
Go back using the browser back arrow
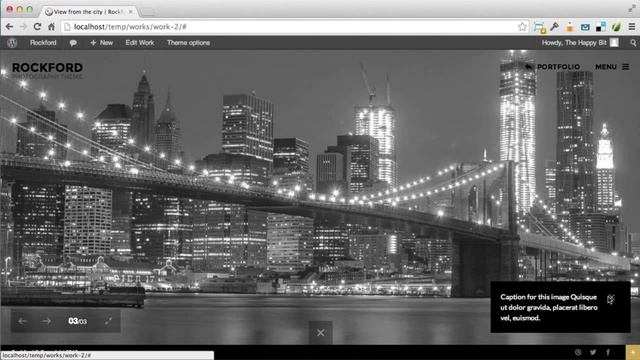tap(9, 27)
